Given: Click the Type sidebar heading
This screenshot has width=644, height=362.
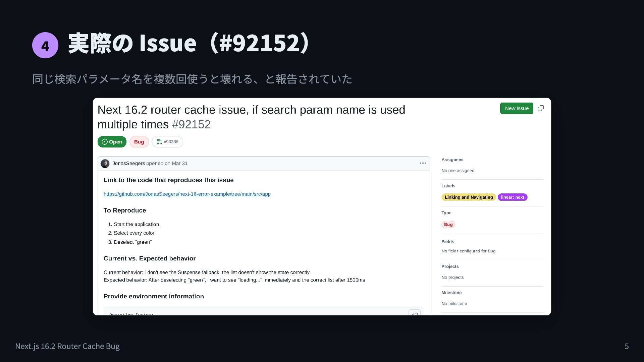Looking at the screenshot, I should 446,213.
